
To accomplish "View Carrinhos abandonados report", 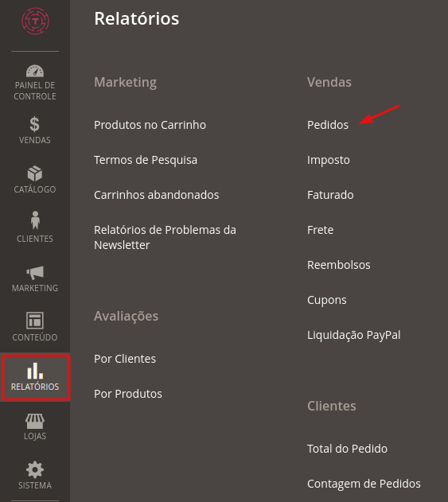I will tap(156, 195).
